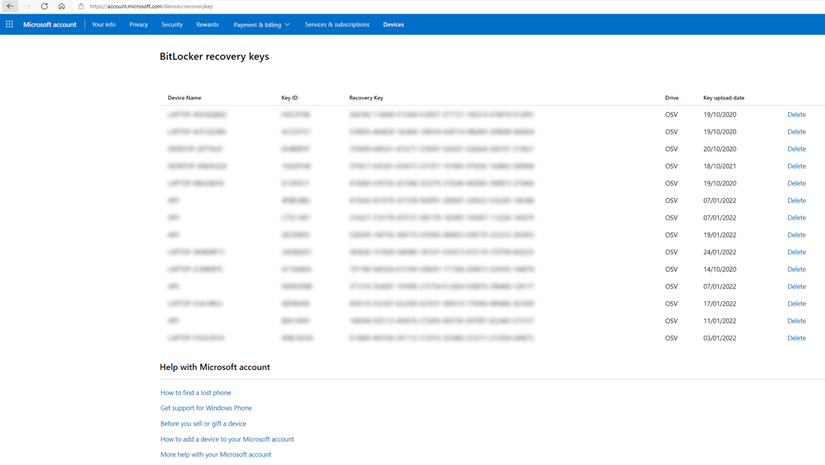Image resolution: width=825 pixels, height=465 pixels.
Task: Open More help with your Microsoft account
Action: coord(216,454)
